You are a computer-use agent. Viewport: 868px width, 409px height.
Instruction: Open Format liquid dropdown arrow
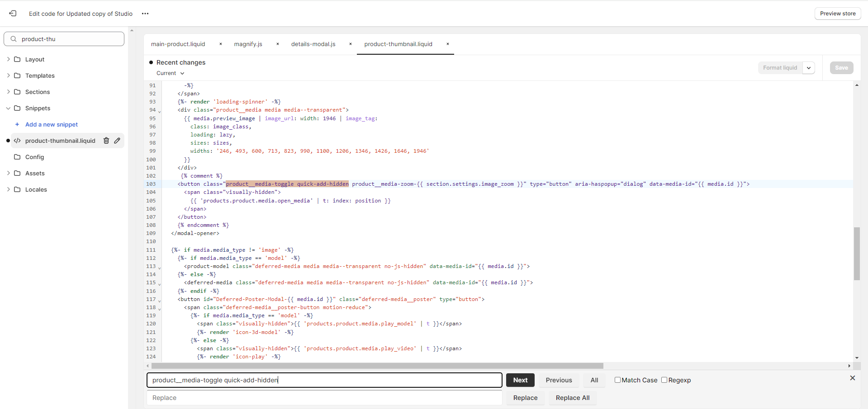click(808, 68)
